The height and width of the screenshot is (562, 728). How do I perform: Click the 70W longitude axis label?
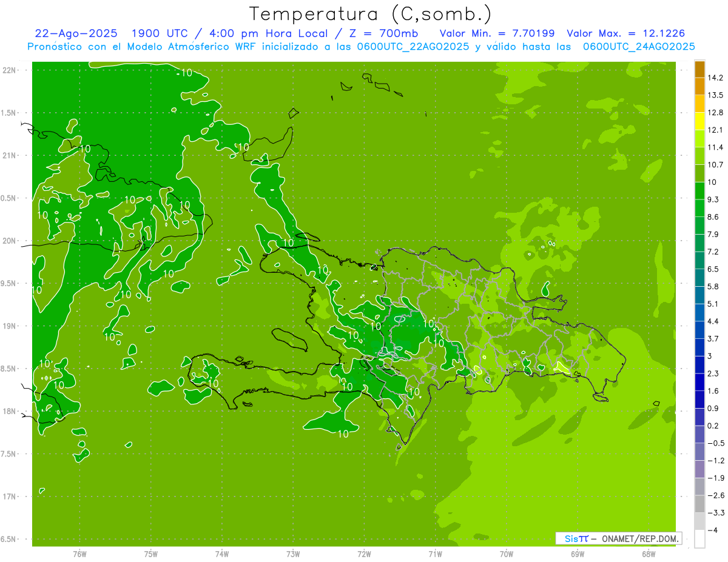point(507,554)
